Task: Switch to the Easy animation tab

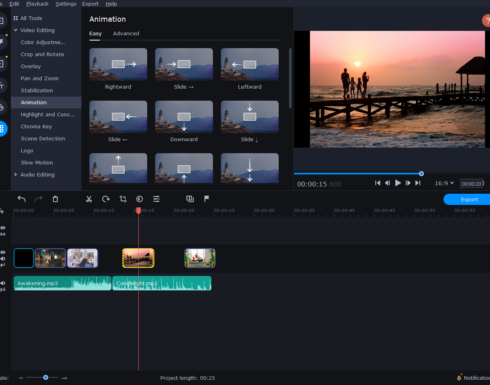Action: click(x=95, y=33)
